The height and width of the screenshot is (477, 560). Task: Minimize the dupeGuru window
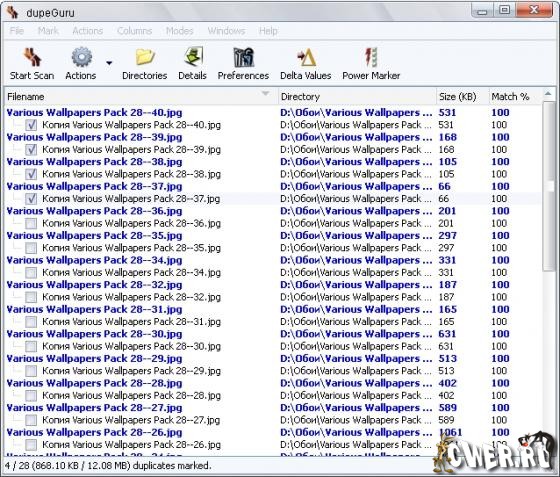pos(482,11)
